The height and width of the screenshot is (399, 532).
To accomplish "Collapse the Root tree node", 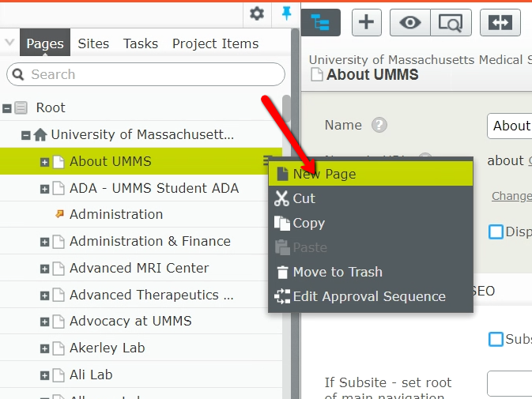I will (7, 108).
